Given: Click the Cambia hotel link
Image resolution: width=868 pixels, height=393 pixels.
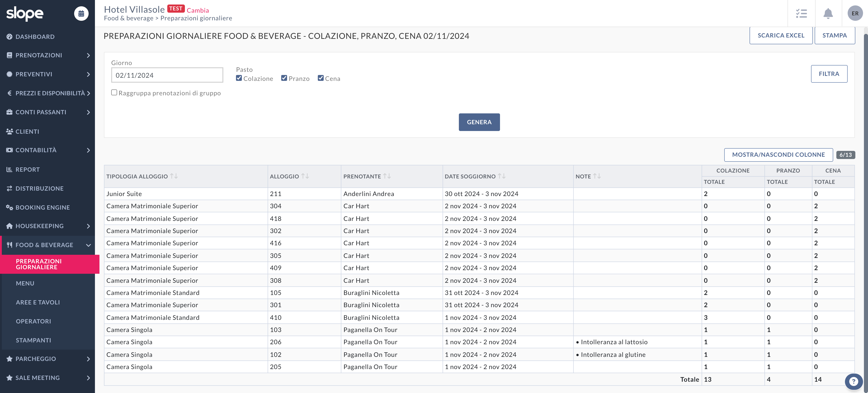Looking at the screenshot, I should [x=198, y=10].
